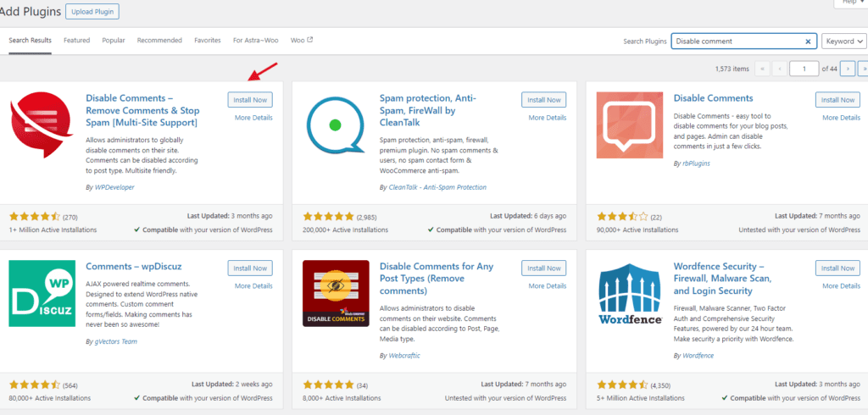
Task: Click the Disable Comments red speech bubble icon
Action: tap(42, 125)
